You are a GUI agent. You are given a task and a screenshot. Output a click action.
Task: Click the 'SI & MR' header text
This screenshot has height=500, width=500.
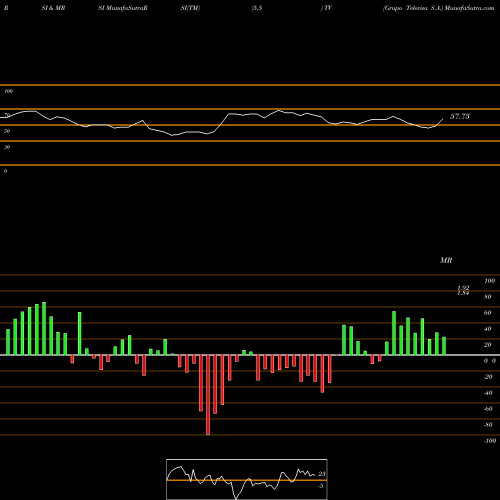53,8
